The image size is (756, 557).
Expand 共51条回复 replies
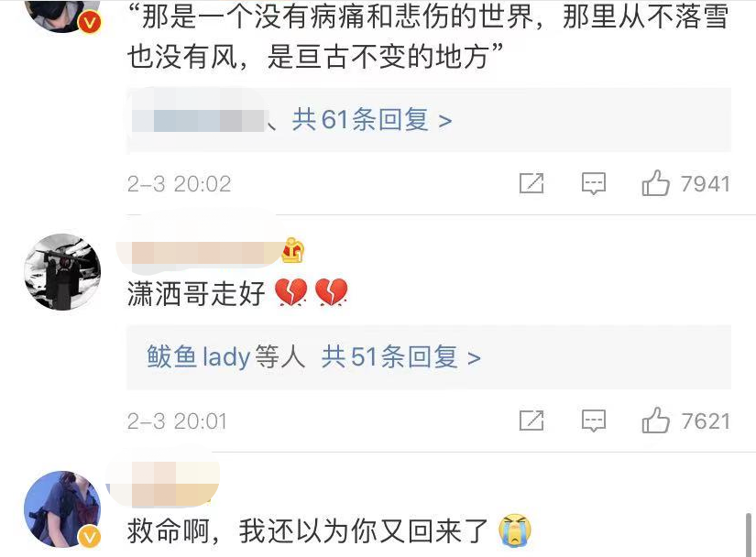pos(400,357)
